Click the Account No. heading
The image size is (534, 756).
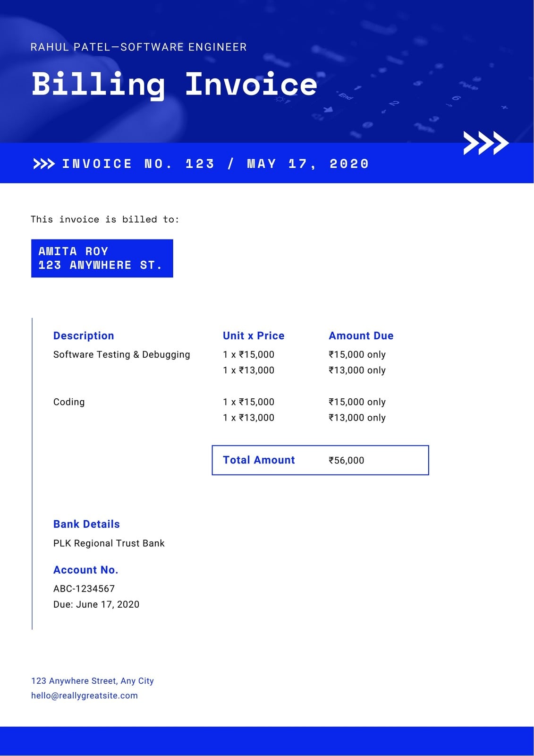(85, 570)
